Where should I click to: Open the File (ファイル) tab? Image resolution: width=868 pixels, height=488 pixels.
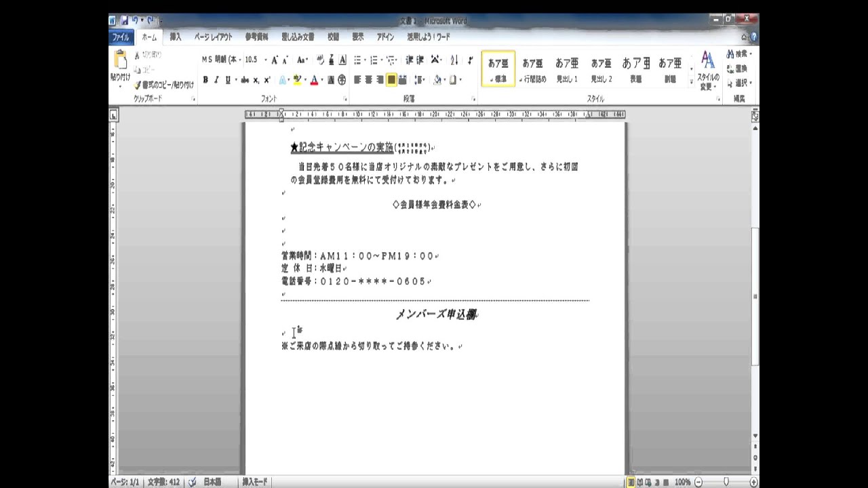point(121,37)
